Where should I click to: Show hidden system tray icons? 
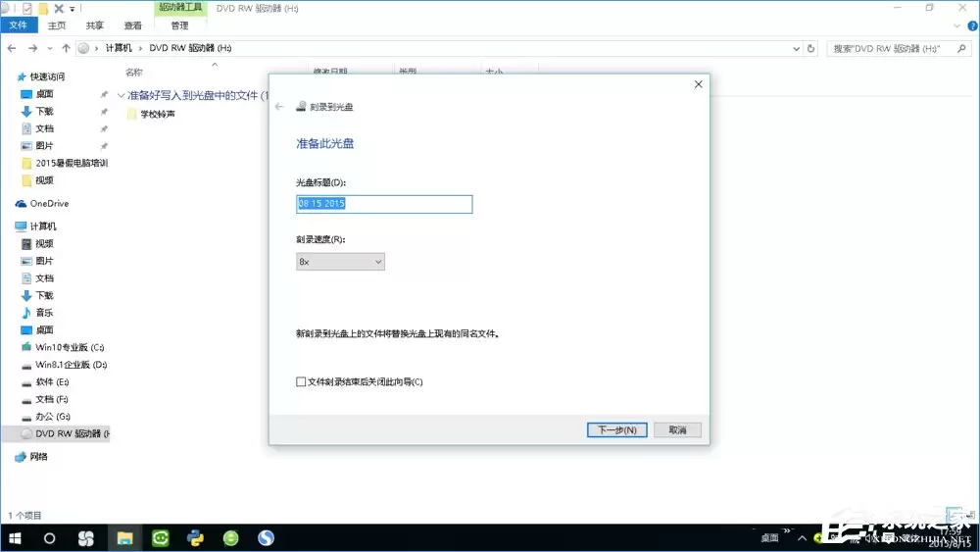(x=802, y=538)
